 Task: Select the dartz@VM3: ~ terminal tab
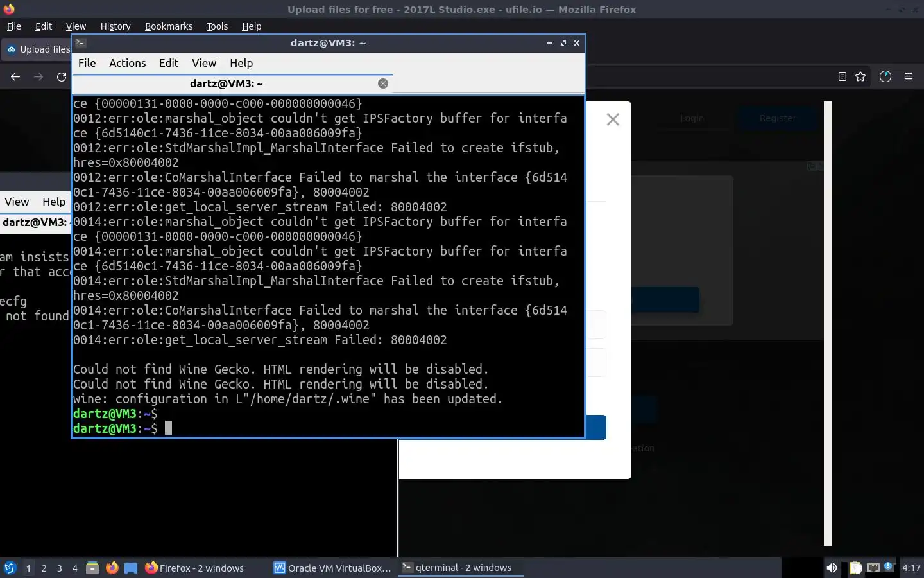[226, 83]
